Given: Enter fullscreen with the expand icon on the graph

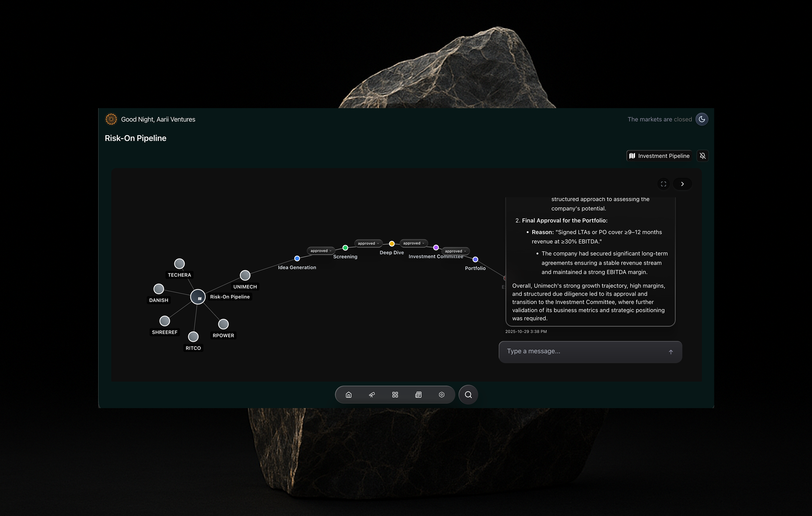Looking at the screenshot, I should (x=663, y=184).
